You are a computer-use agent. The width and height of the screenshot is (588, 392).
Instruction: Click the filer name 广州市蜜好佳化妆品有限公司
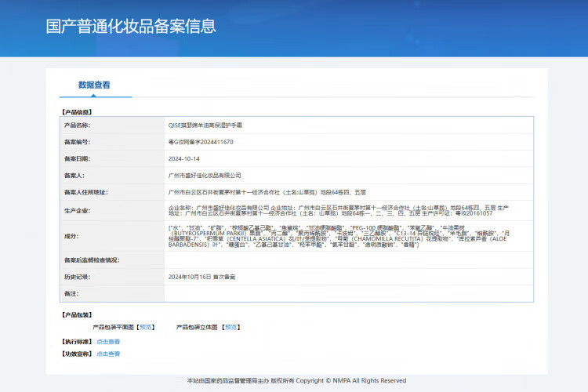[205, 176]
